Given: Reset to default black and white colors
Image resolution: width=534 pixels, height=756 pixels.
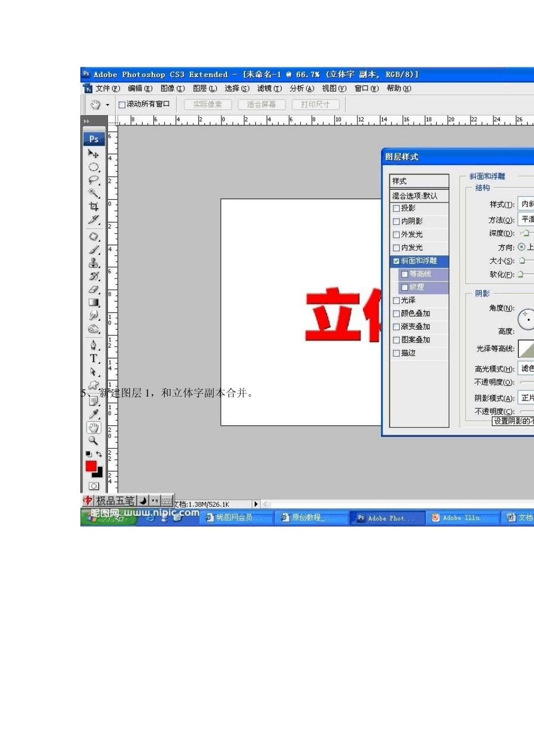Looking at the screenshot, I should point(88,454).
